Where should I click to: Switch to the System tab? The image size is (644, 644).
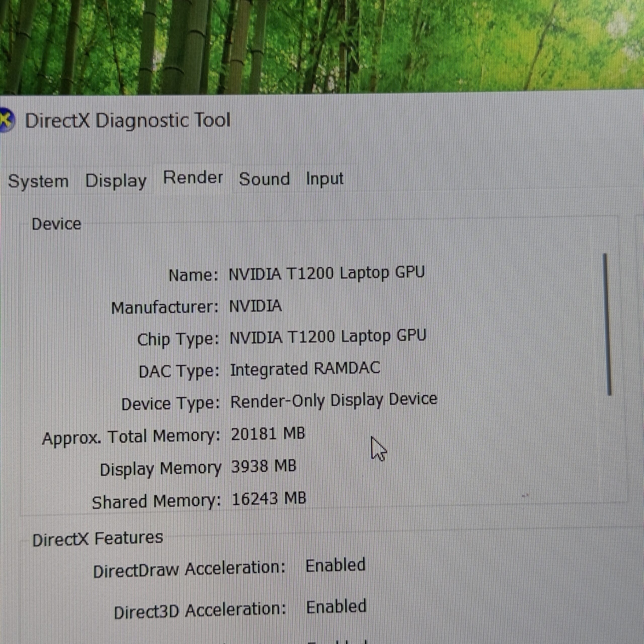(x=38, y=182)
